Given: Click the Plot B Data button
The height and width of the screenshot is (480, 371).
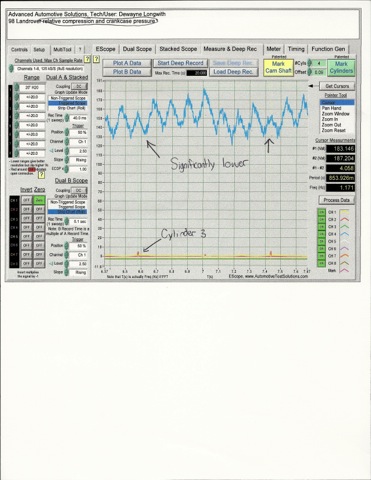Looking at the screenshot, I should pos(127,72).
